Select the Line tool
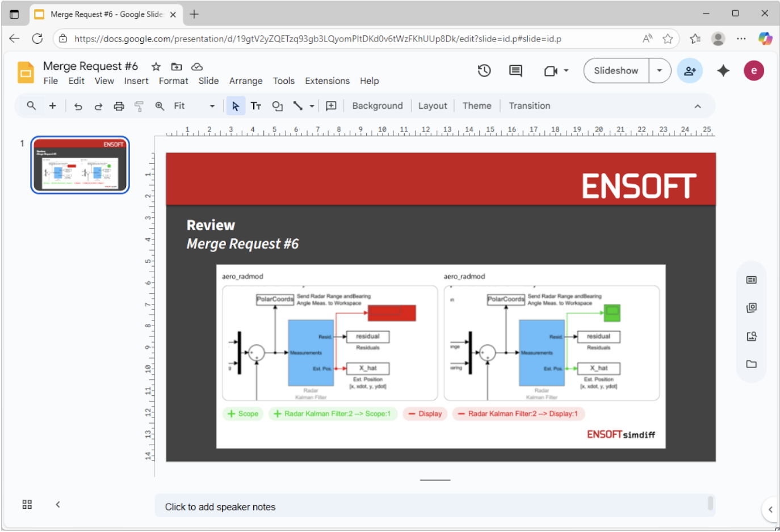Screen dimensions: 780x532 (297, 106)
